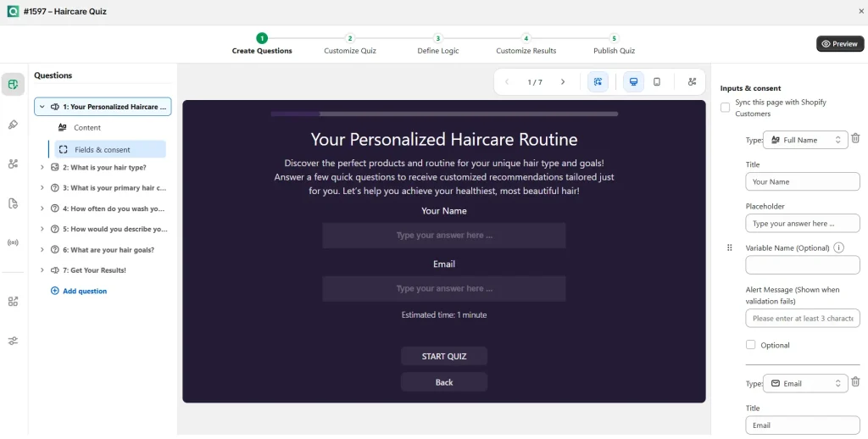This screenshot has height=439, width=868.
Task: Click the Alert Message input field
Action: point(803,319)
